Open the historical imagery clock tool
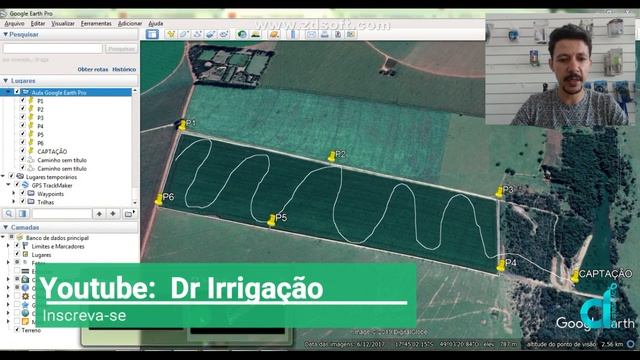The height and width of the screenshot is (360, 640). (x=242, y=34)
